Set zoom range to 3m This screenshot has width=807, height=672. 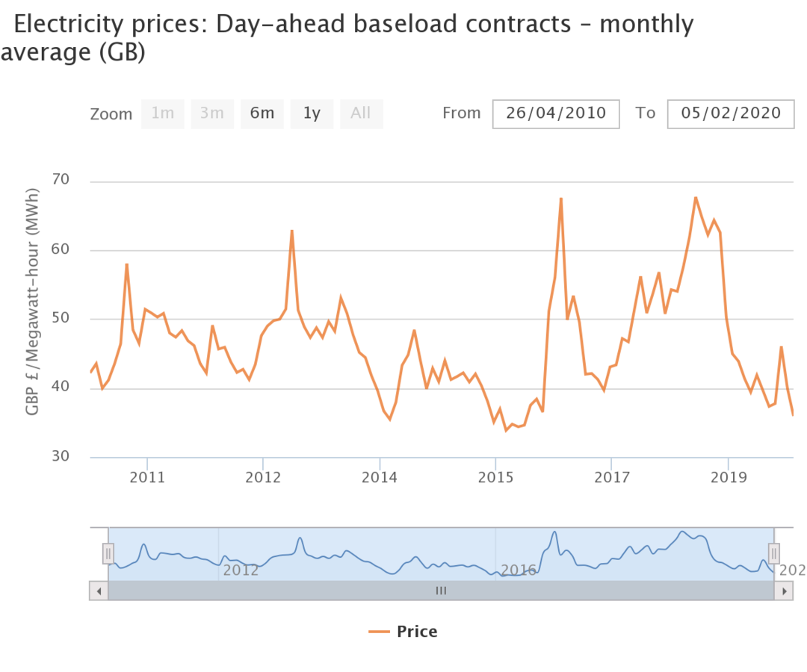pyautogui.click(x=212, y=113)
